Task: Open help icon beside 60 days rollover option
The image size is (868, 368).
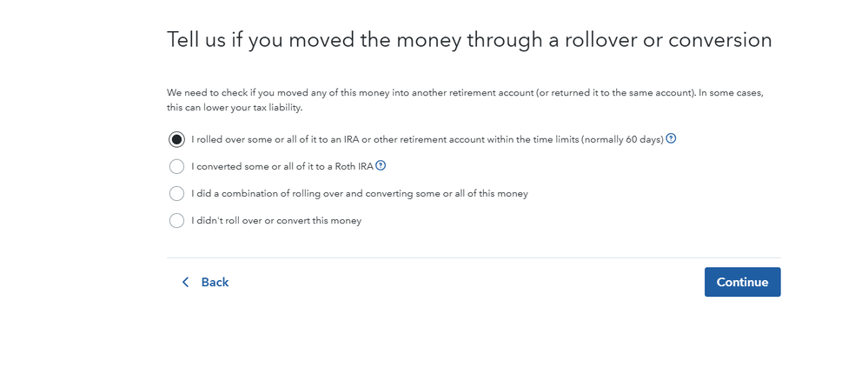Action: click(x=671, y=138)
